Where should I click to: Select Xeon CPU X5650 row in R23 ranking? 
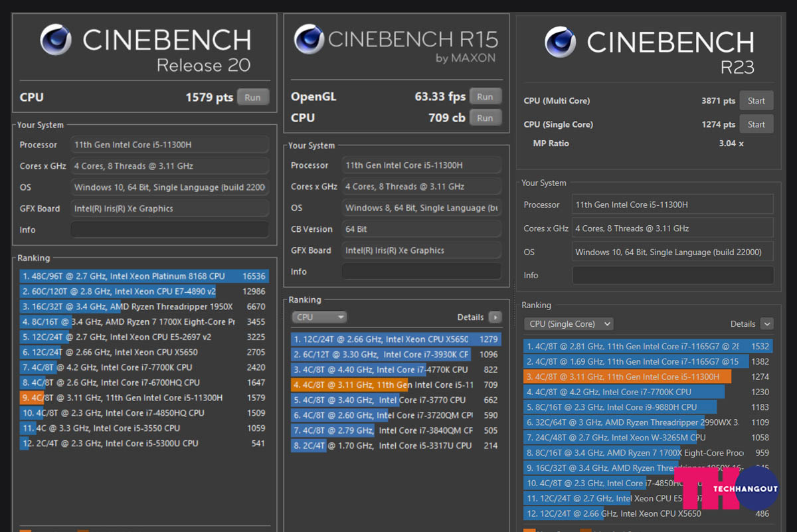click(x=648, y=514)
